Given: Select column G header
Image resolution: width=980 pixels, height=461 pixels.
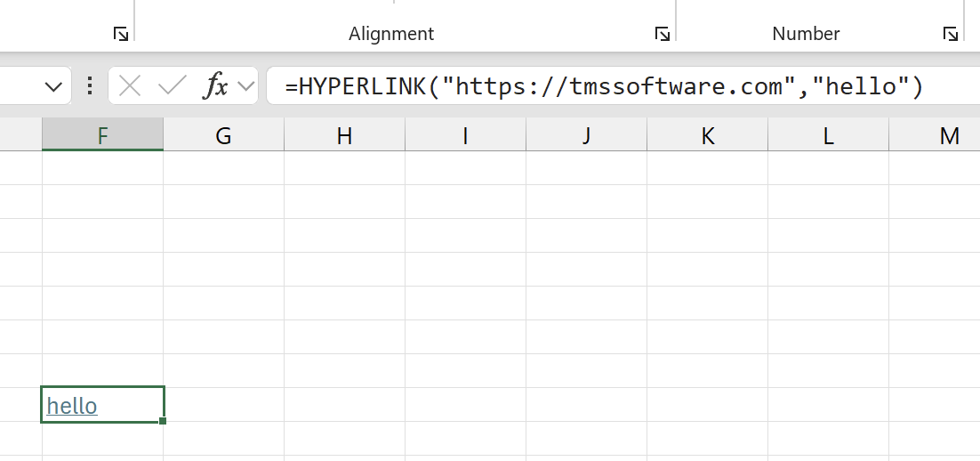Looking at the screenshot, I should (224, 135).
